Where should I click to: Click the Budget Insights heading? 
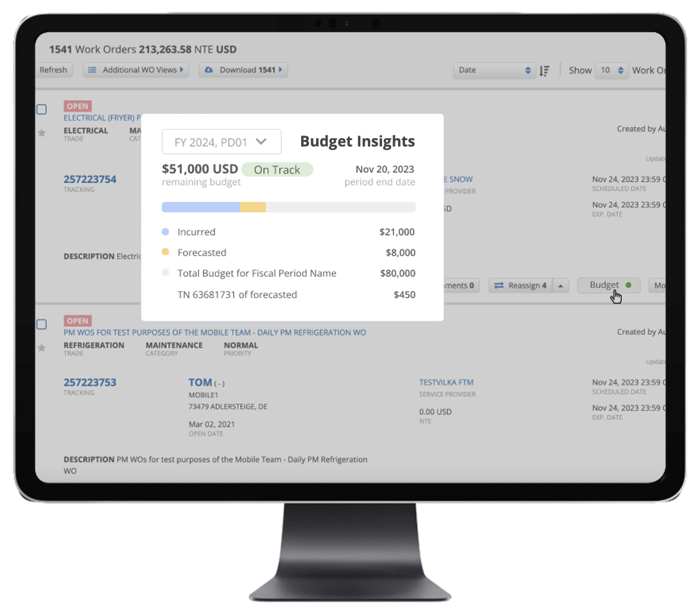357,141
